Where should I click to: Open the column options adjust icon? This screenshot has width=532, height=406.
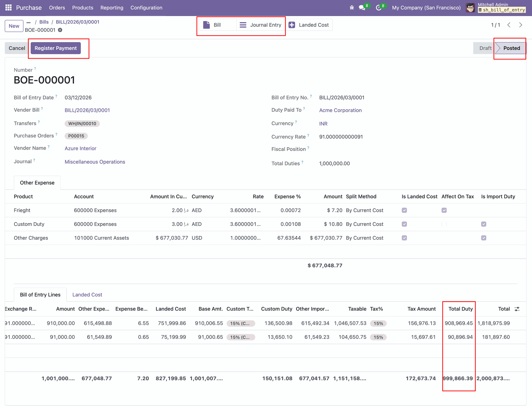517,309
